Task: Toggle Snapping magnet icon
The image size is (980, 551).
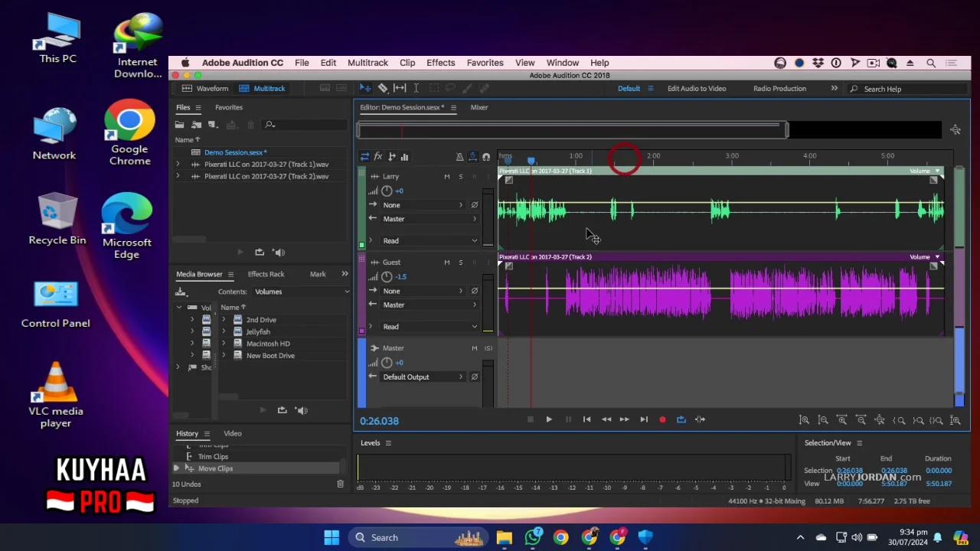Action: (x=485, y=157)
